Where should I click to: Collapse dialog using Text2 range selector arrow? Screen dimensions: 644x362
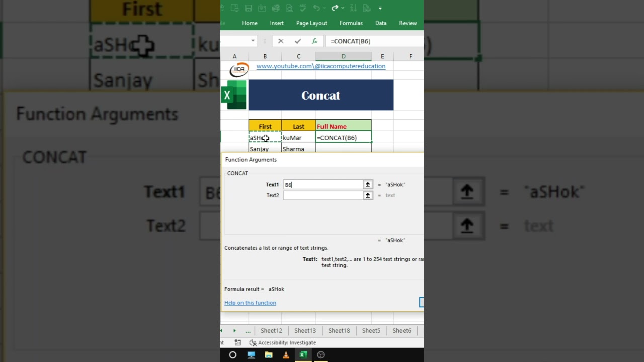[368, 195]
